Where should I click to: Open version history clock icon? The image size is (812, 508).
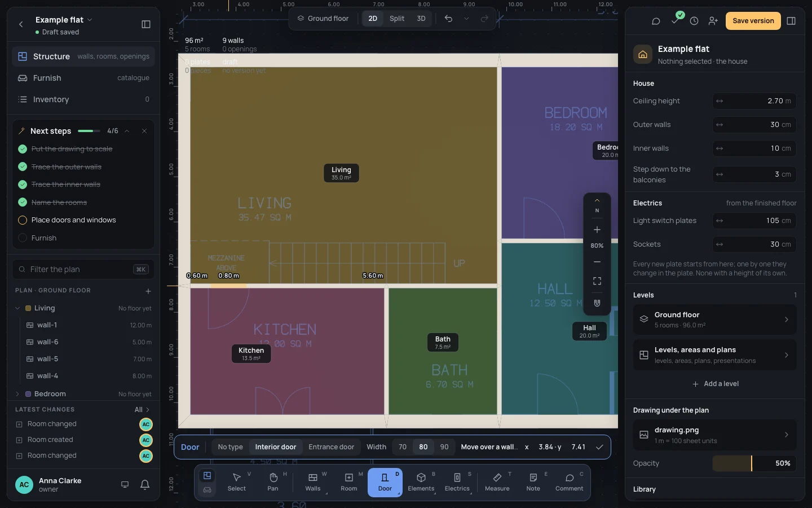tap(694, 21)
